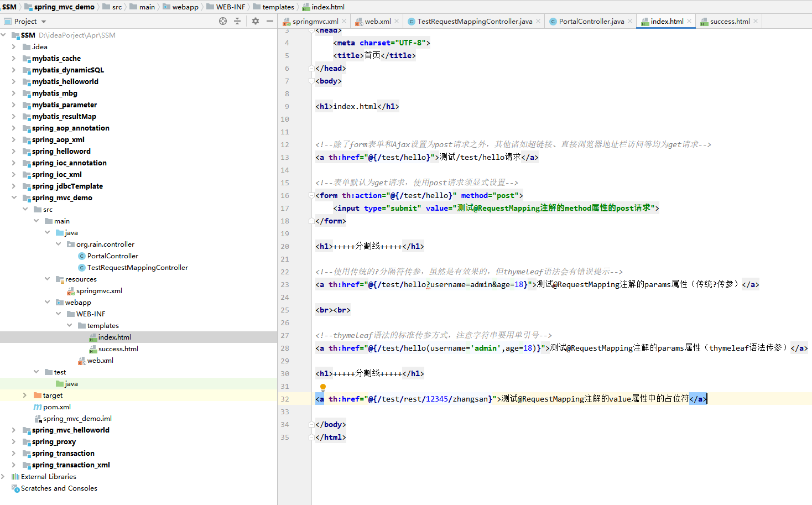812x505 pixels.
Task: Select pom.xml in project tree
Action: (x=56, y=407)
